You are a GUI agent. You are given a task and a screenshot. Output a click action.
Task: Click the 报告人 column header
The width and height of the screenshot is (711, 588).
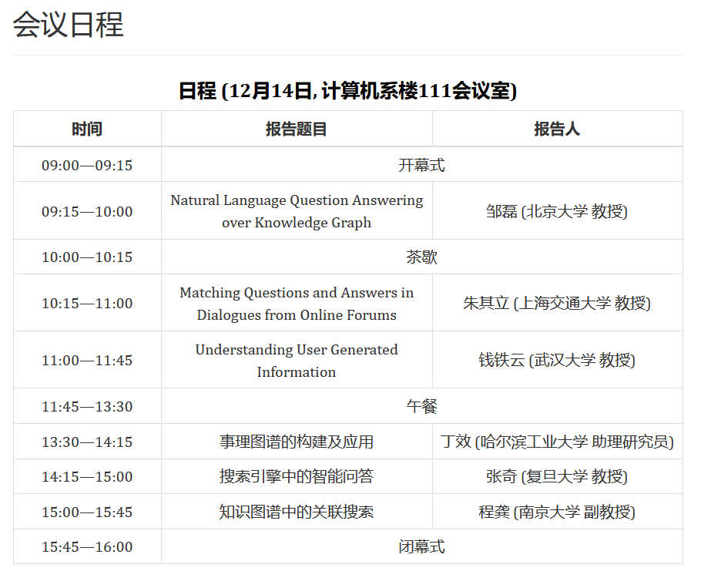coord(557,129)
